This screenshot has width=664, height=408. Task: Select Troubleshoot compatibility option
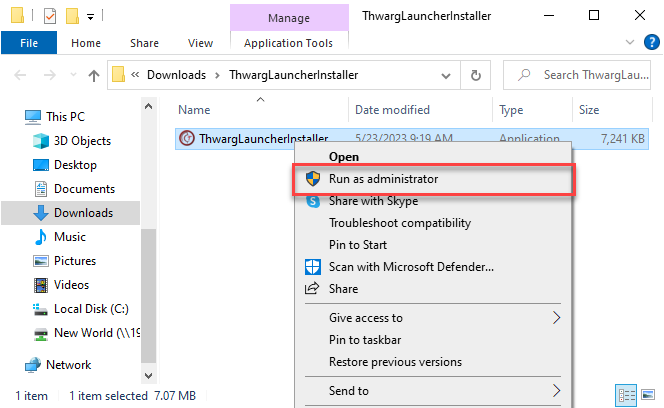[x=399, y=223]
